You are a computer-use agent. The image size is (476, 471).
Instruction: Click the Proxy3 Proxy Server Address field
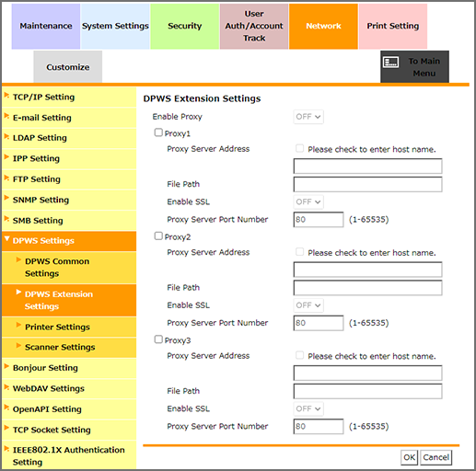pyautogui.click(x=367, y=373)
